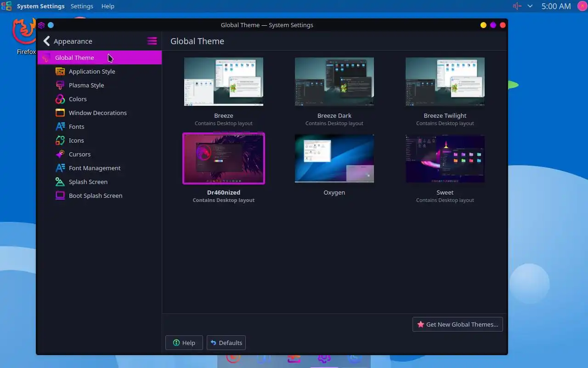
Task: Open the System Settings menu in top bar
Action: pos(40,6)
